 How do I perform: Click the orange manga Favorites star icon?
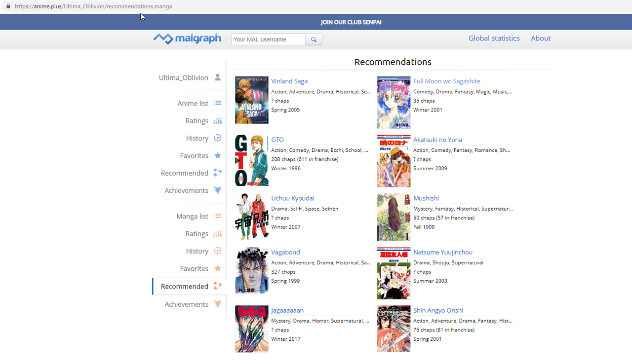pos(218,268)
